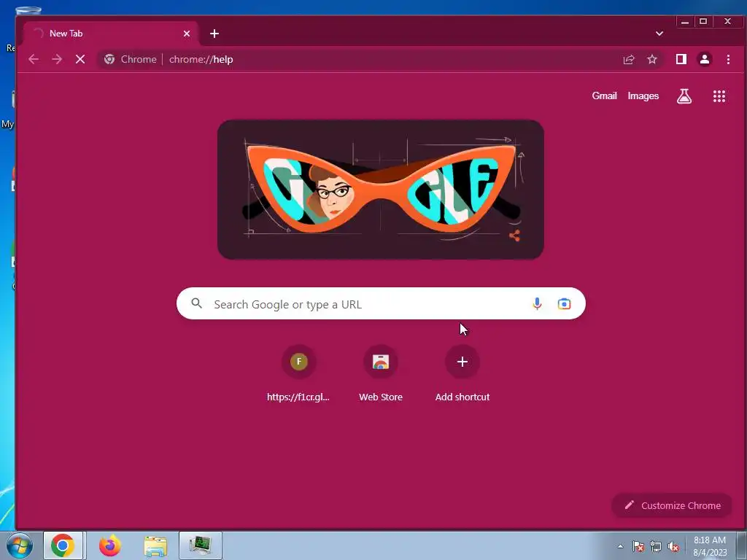
Task: Stop loading the page
Action: [x=80, y=59]
